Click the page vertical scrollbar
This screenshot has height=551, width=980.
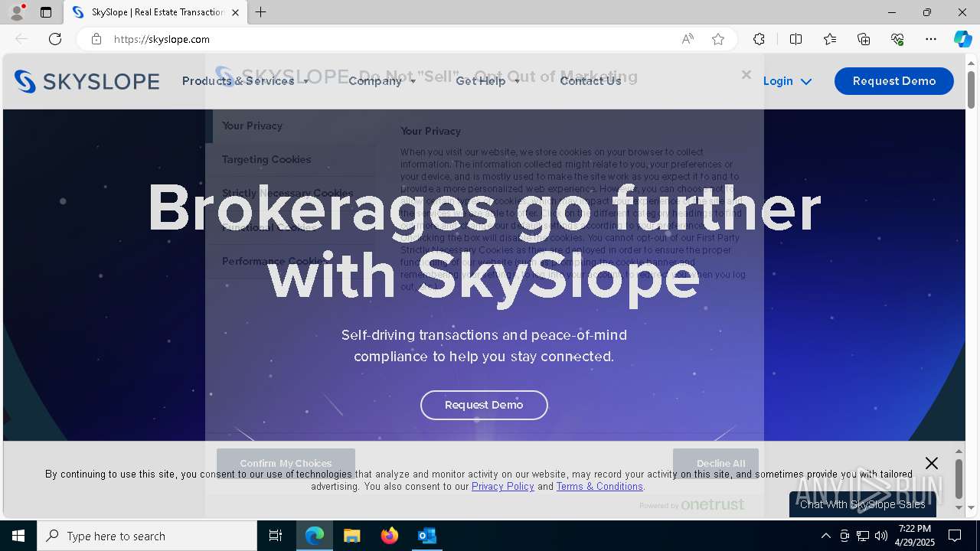tap(971, 90)
